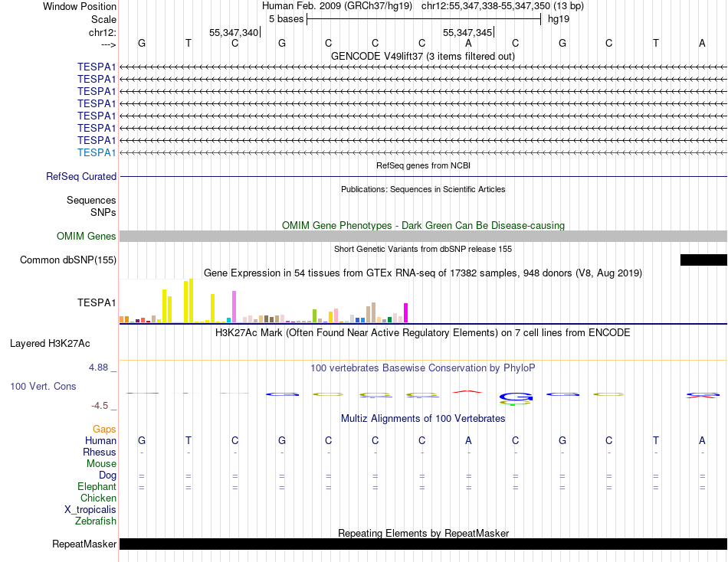Click the RefSeq Curated track label
Viewport: 728px width, 562px height.
pyautogui.click(x=80, y=176)
